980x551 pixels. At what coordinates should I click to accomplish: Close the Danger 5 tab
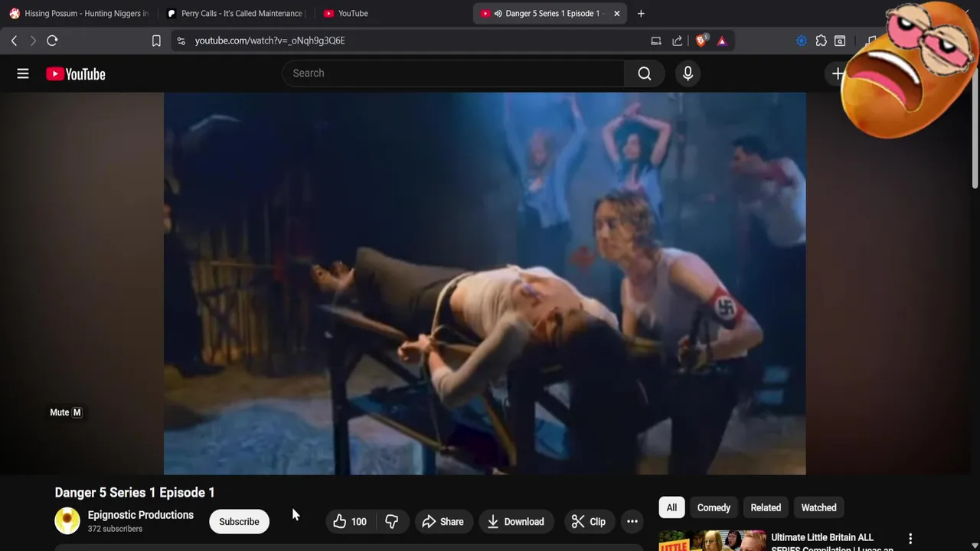616,13
